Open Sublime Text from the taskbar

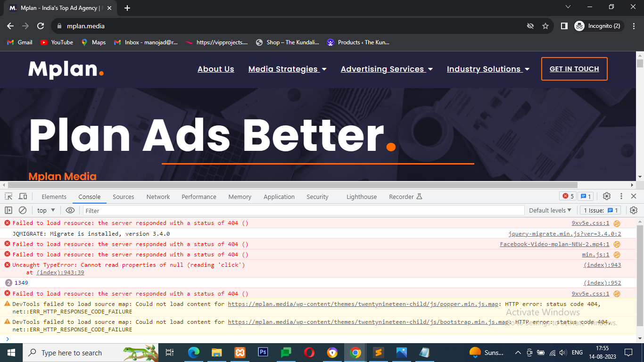pos(378,353)
